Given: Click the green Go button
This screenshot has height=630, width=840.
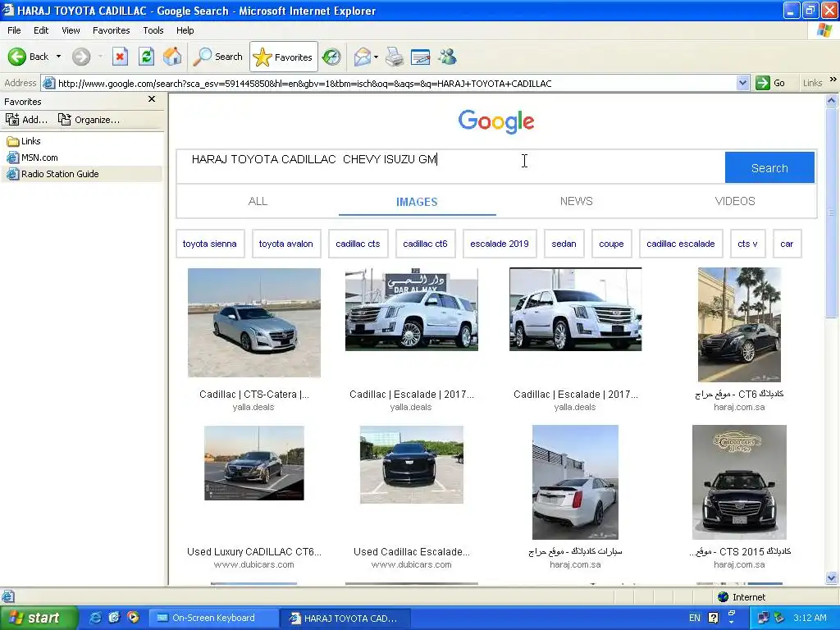Looking at the screenshot, I should tap(770, 84).
